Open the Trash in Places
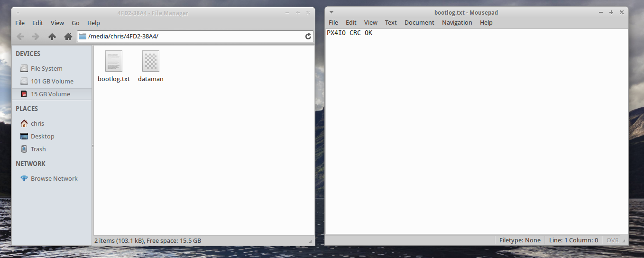Screen dimensions: 644x258 [x=38, y=149]
